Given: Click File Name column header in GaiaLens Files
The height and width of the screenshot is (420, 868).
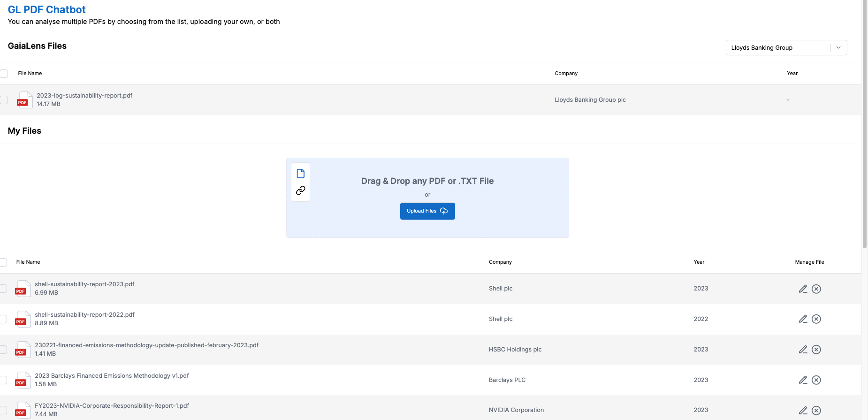Looking at the screenshot, I should pyautogui.click(x=30, y=73).
